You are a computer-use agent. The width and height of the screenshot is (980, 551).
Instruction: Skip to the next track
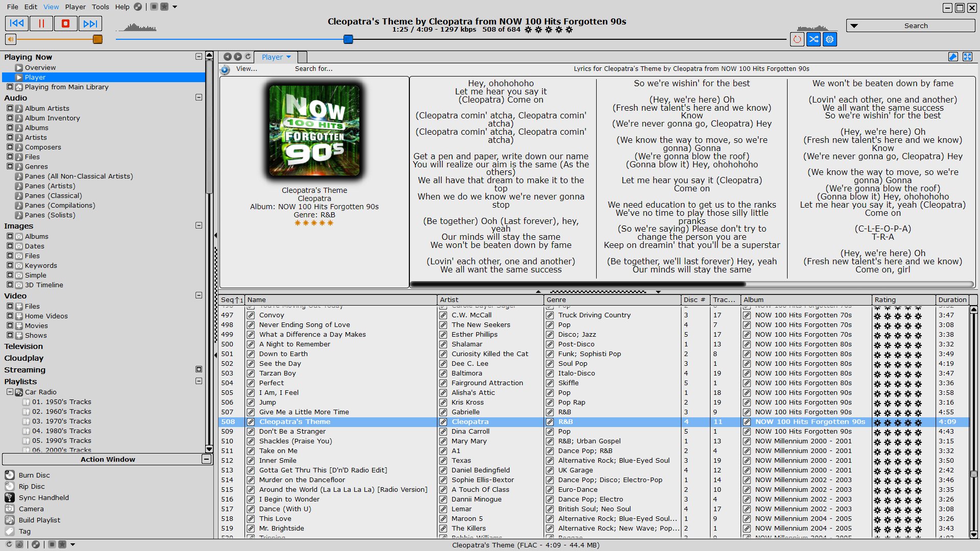click(x=90, y=23)
